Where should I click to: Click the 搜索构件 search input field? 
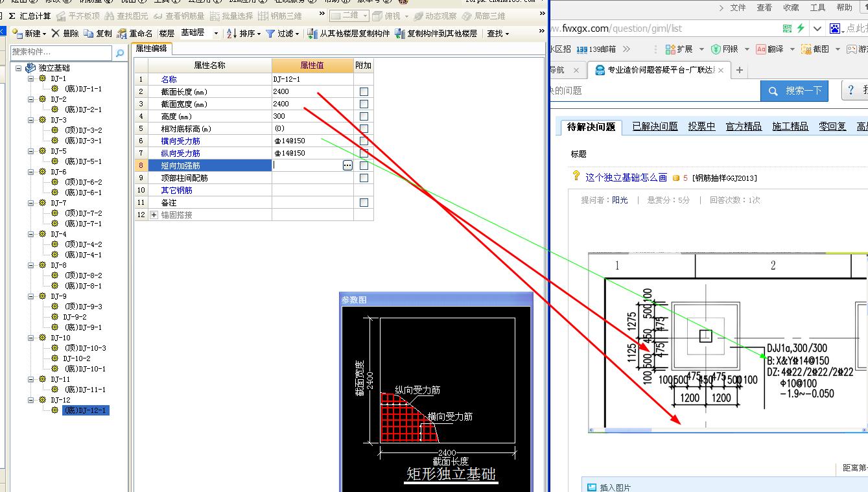[62, 53]
